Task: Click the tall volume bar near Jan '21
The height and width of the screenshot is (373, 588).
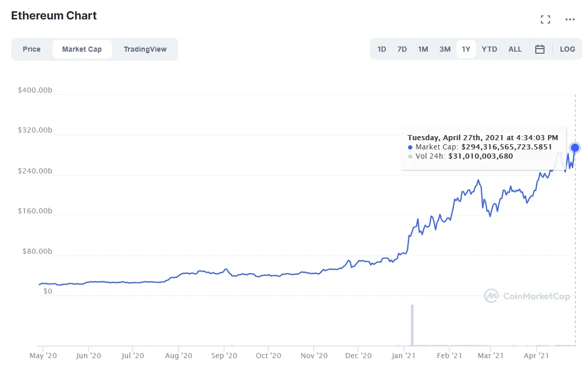Action: click(412, 325)
